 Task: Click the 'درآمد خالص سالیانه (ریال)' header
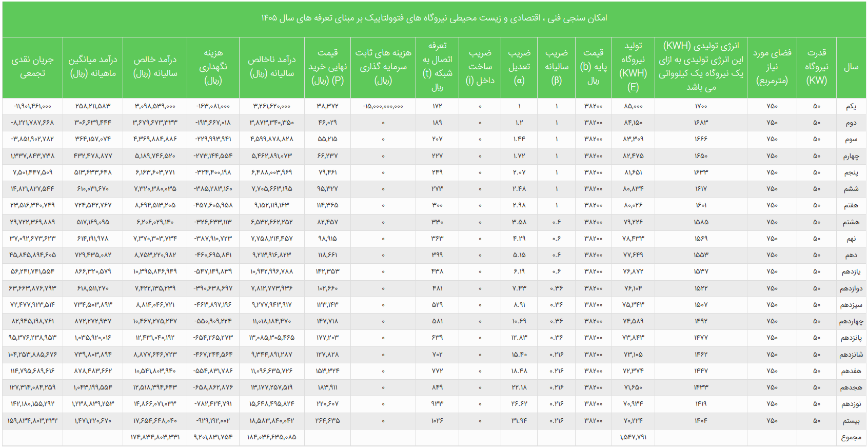click(155, 67)
